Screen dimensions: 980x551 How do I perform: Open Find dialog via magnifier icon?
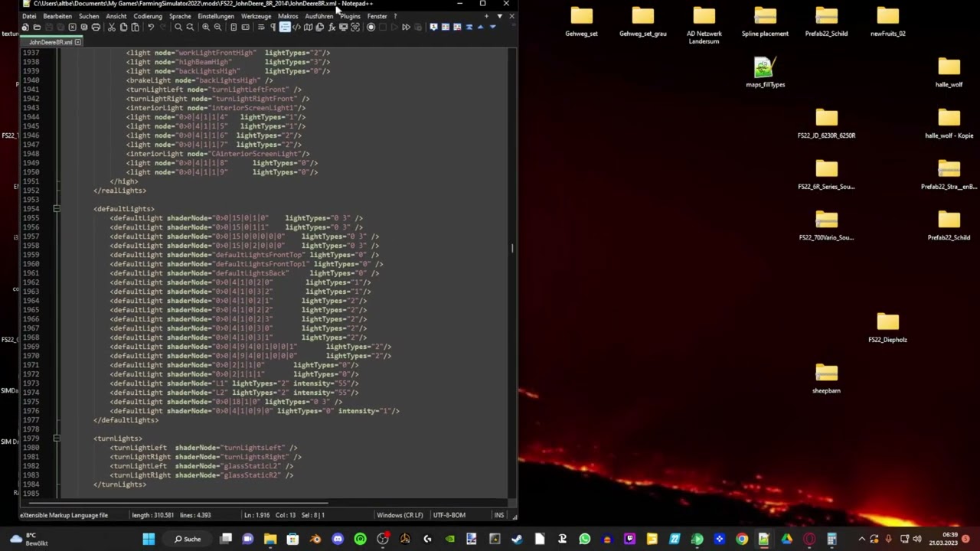178,28
